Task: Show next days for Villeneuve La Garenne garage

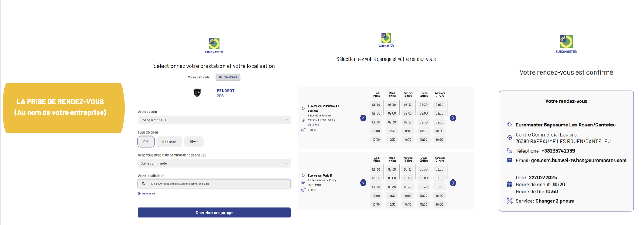Action: [x=453, y=118]
